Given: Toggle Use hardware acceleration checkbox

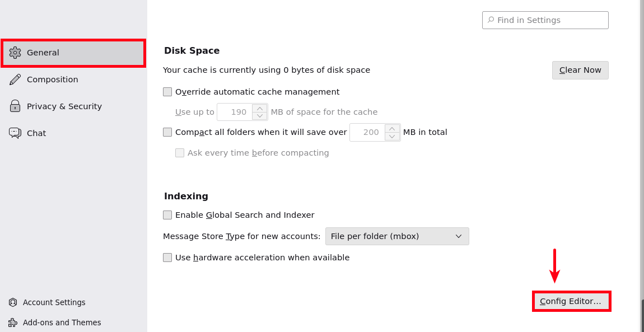Looking at the screenshot, I should [167, 258].
